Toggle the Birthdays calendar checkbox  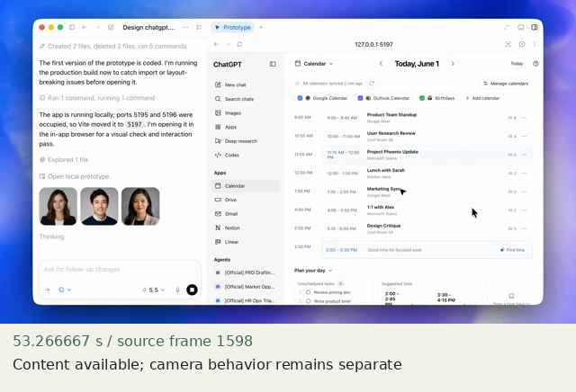pyautogui.click(x=422, y=98)
